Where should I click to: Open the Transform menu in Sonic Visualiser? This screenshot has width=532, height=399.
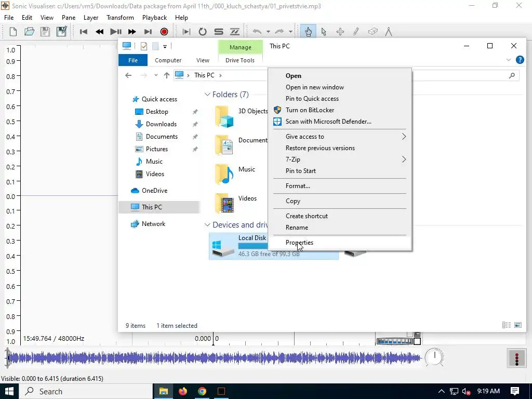120,18
